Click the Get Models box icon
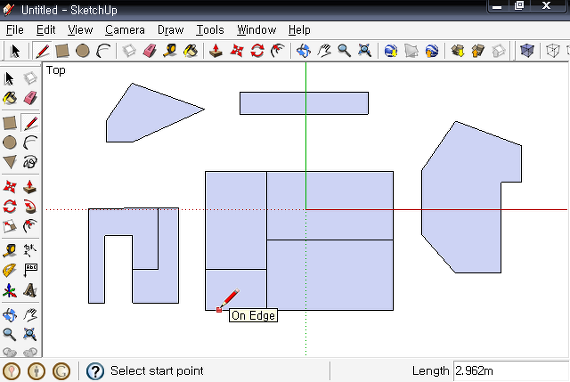570x382 pixels. [458, 51]
